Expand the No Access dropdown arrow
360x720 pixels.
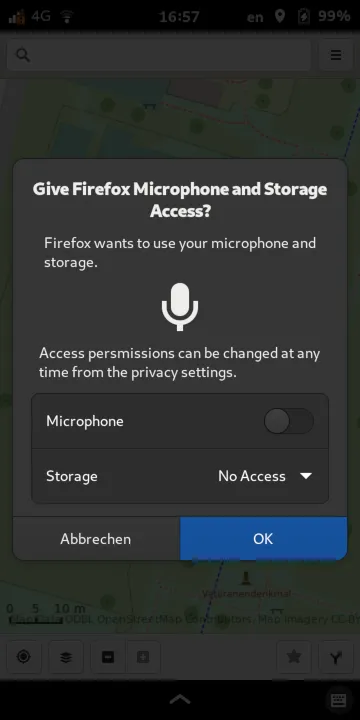[306, 476]
